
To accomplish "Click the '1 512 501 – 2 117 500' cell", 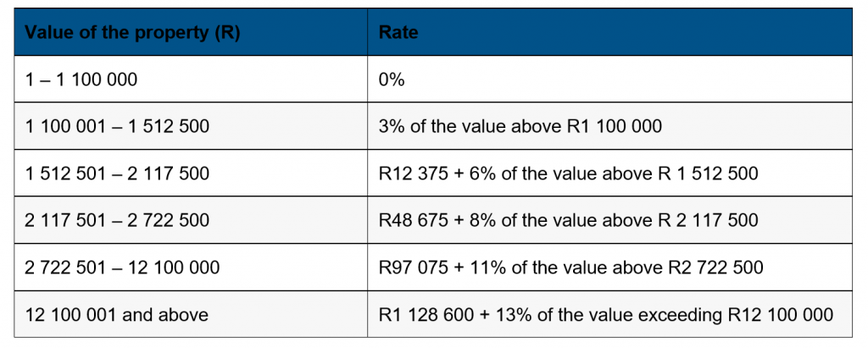I will (118, 174).
